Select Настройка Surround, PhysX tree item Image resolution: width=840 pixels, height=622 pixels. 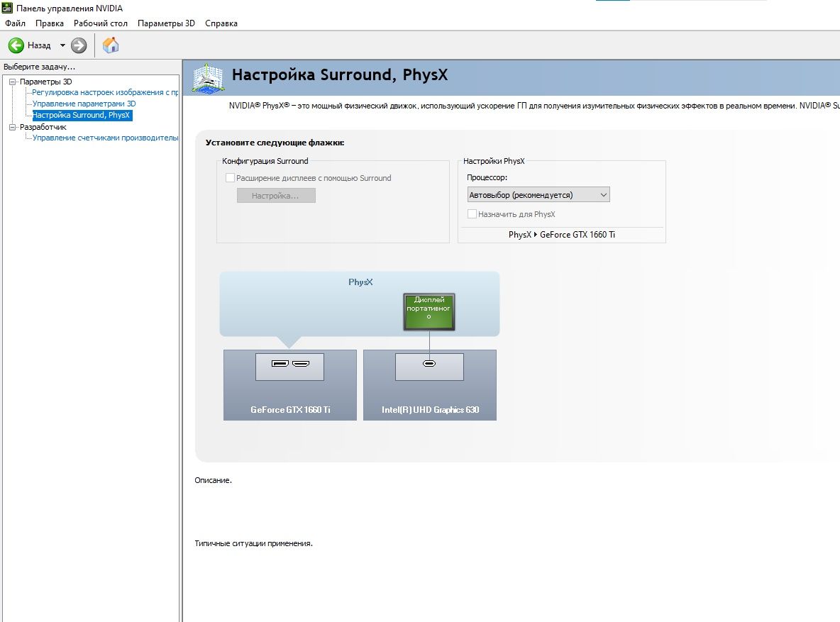82,115
